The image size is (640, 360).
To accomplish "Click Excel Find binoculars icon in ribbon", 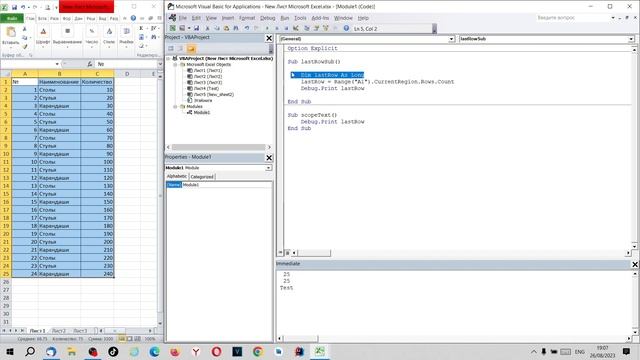I will [154, 37].
